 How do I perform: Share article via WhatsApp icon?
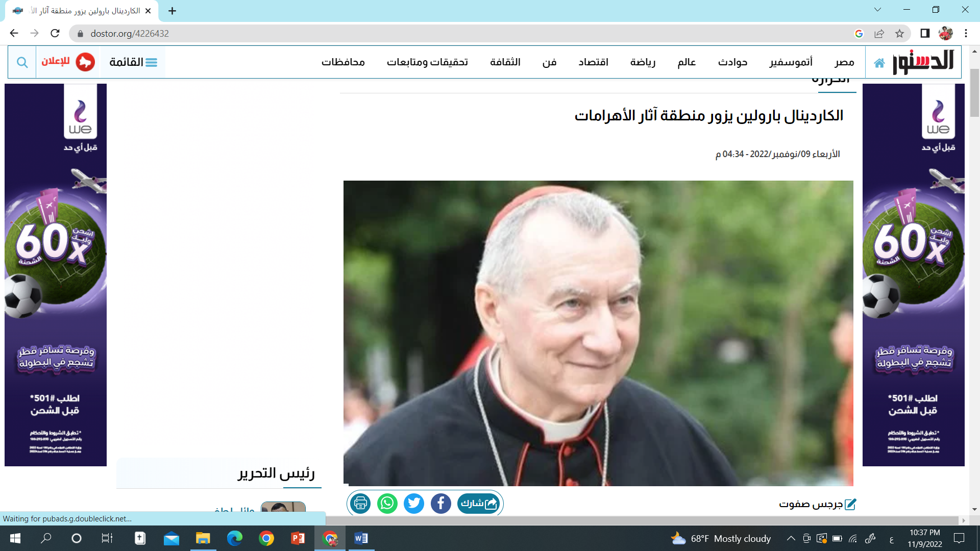click(387, 504)
